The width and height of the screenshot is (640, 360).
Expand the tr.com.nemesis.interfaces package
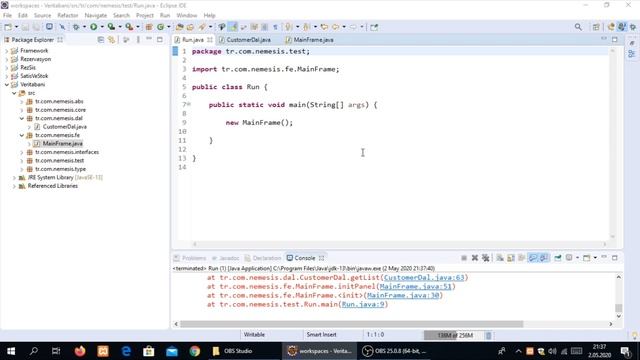[22, 152]
